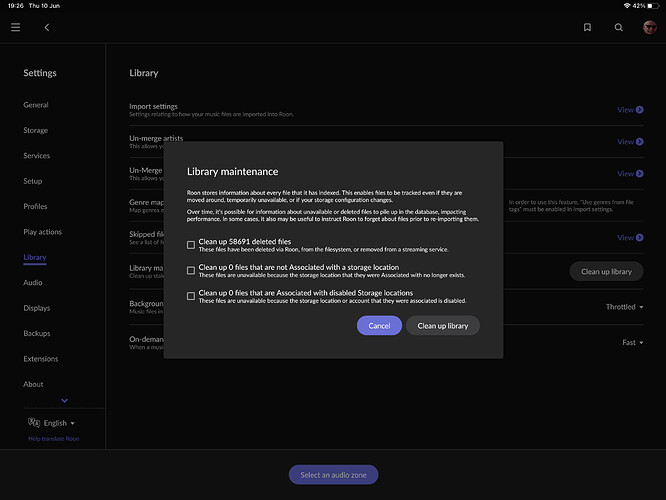Expand settings list with down chevron
Image resolution: width=666 pixels, height=500 pixels.
coord(64,400)
